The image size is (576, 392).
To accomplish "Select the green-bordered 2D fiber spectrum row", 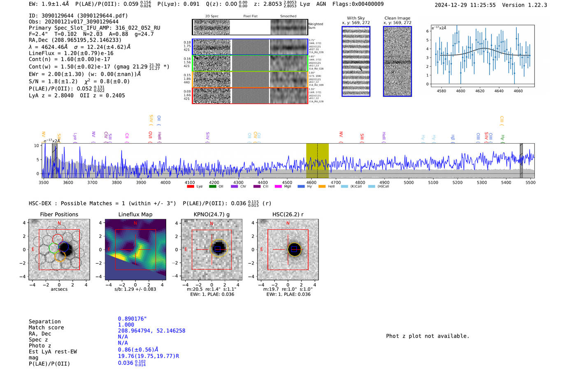I will pos(250,63).
